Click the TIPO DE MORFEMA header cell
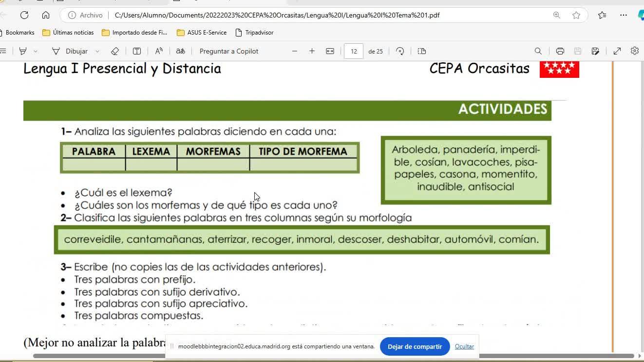 pos(303,151)
